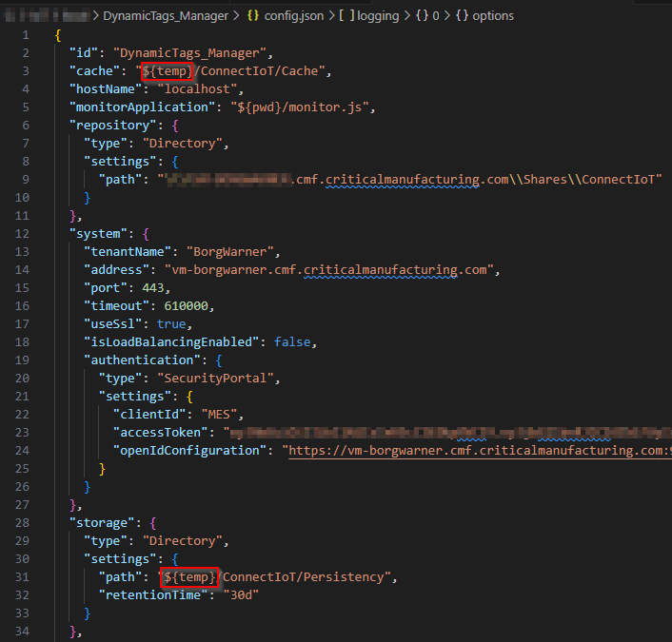Click line number 12 in the gutter
672x642 pixels.
tap(22, 233)
